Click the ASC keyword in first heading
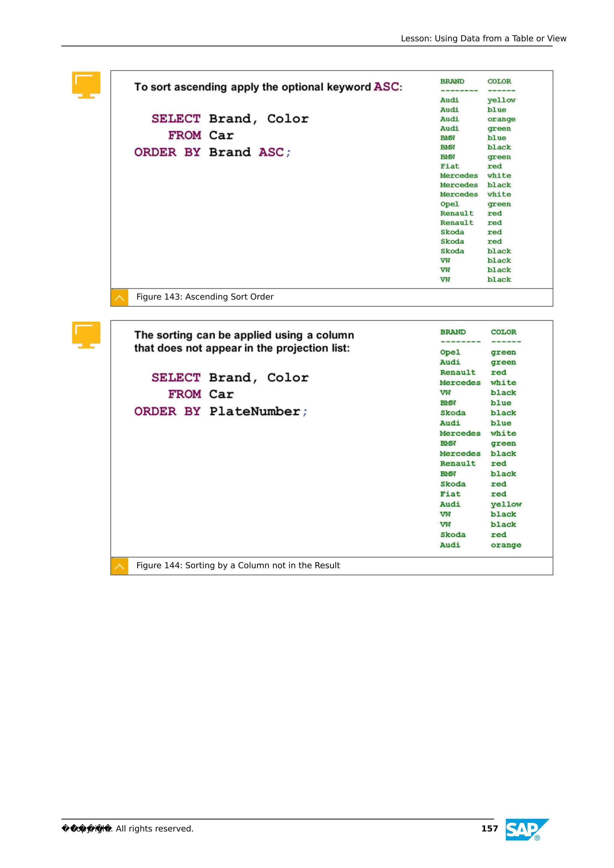Image resolution: width=614 pixels, height=868 pixels. tap(386, 87)
